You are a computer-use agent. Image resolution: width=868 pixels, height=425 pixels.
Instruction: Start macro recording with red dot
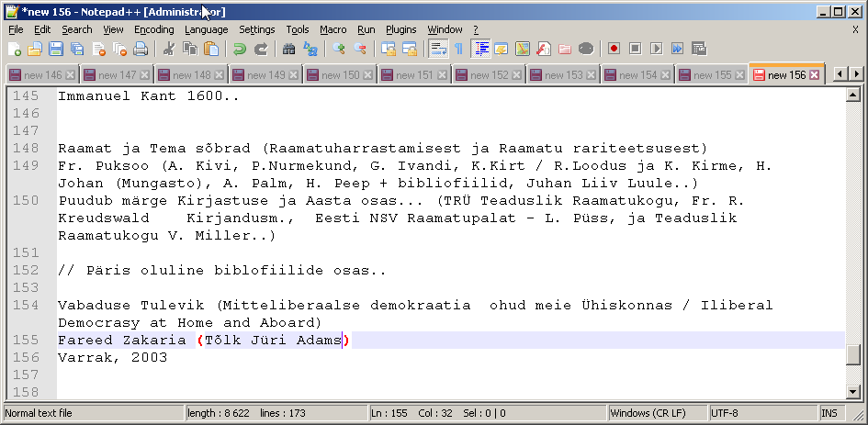tap(614, 49)
